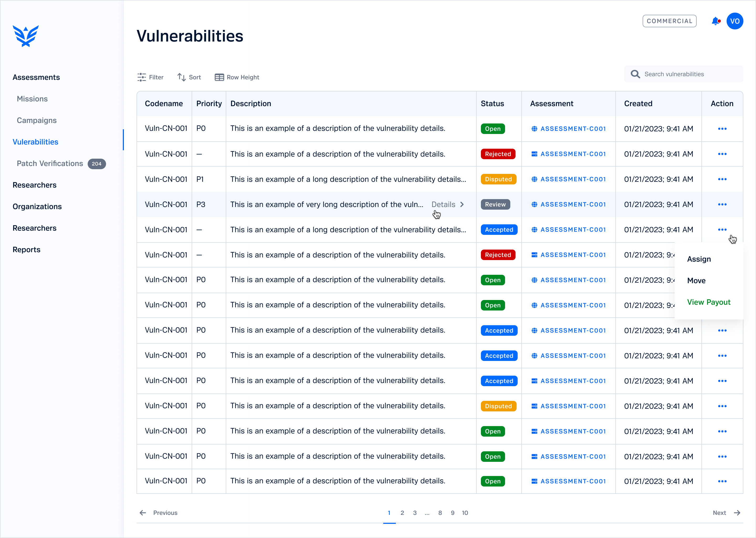Expand Details chevron on the P3 row

(462, 204)
